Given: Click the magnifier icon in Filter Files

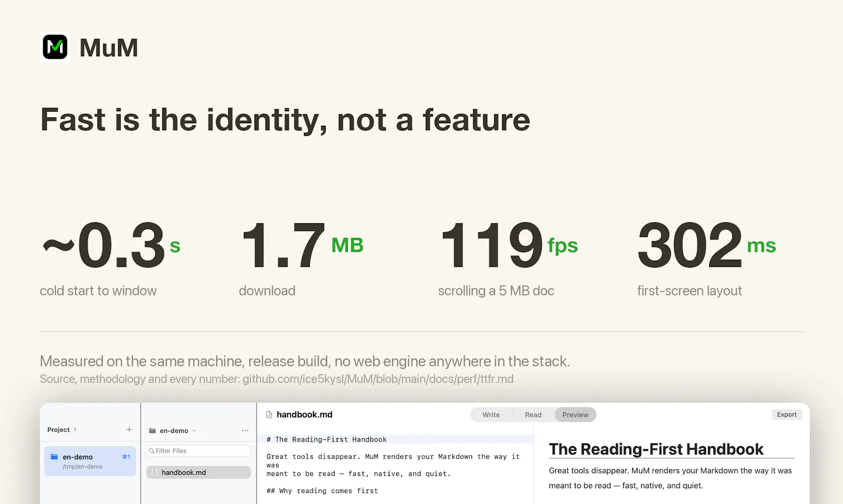Looking at the screenshot, I should pyautogui.click(x=152, y=451).
